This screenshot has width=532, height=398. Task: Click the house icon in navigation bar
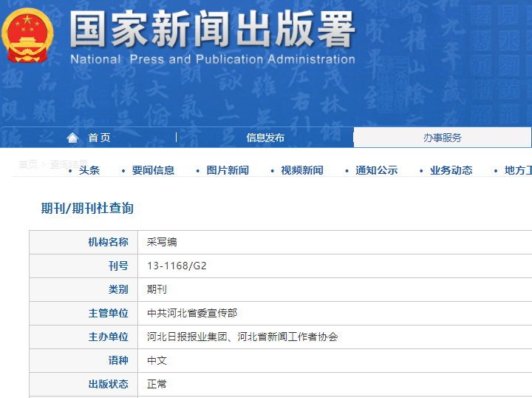(72, 138)
